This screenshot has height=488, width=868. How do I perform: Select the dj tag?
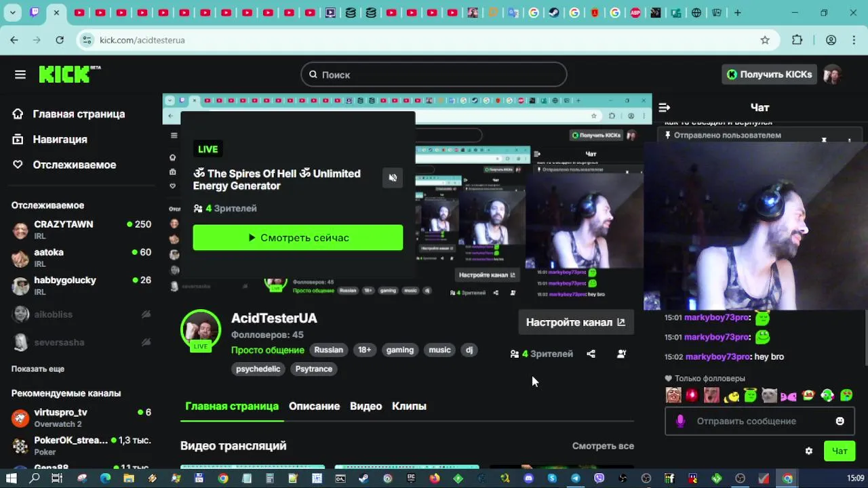click(469, 350)
